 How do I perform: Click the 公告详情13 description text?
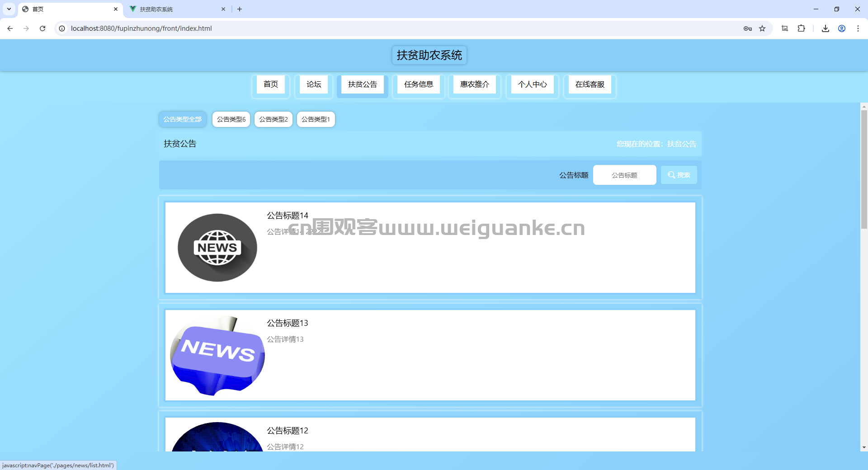(285, 339)
